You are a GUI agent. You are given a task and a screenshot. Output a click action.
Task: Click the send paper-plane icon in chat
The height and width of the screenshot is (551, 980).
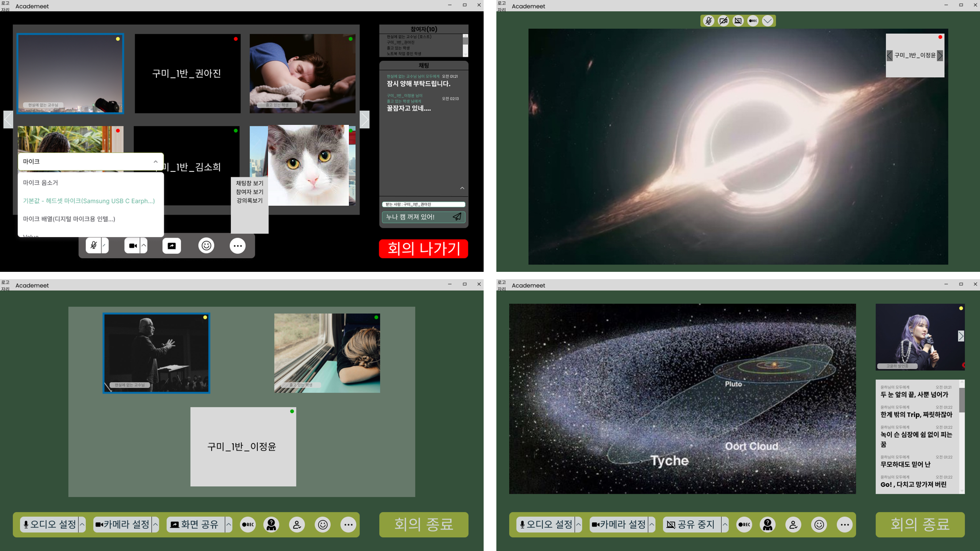tap(457, 217)
